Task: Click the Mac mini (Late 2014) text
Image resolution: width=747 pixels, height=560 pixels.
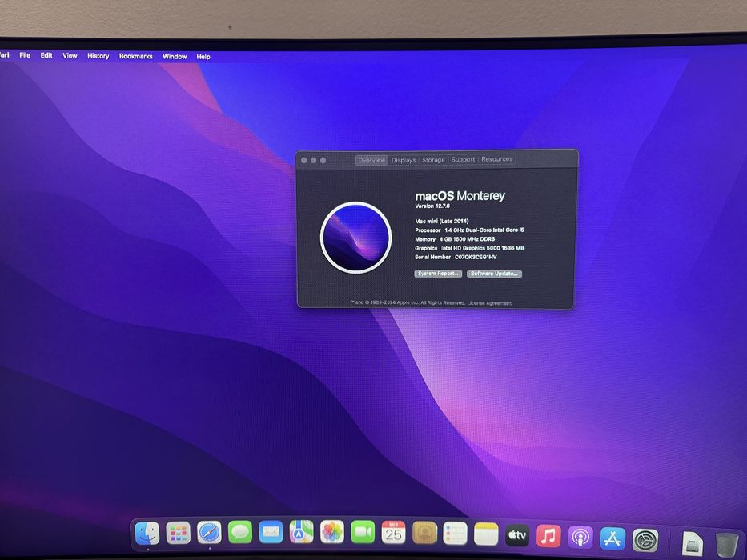Action: (442, 221)
